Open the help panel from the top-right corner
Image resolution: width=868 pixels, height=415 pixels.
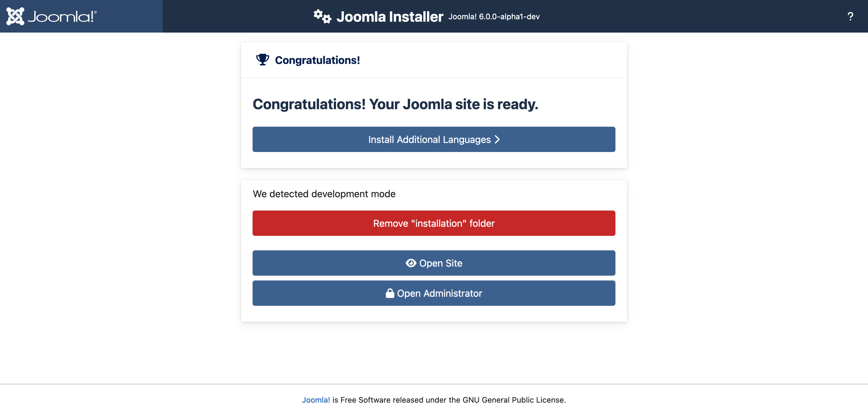(x=851, y=16)
